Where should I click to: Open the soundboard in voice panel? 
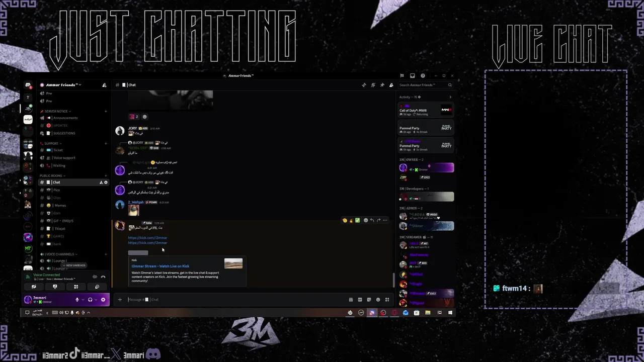pos(97,287)
